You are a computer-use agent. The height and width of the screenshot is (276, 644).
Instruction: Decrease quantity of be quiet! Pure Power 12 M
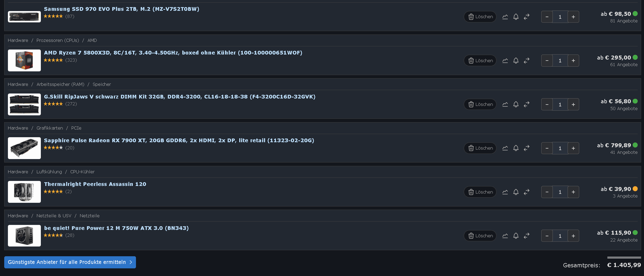click(x=547, y=236)
